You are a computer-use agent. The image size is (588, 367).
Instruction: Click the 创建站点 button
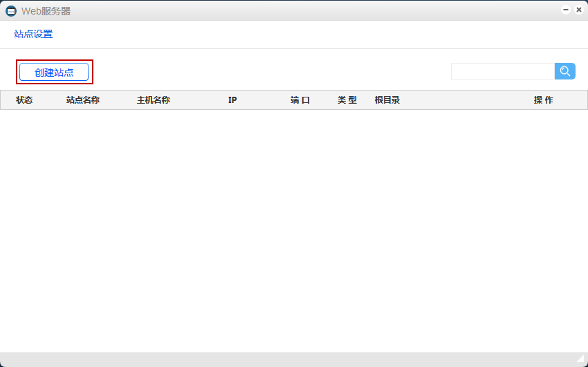(54, 72)
